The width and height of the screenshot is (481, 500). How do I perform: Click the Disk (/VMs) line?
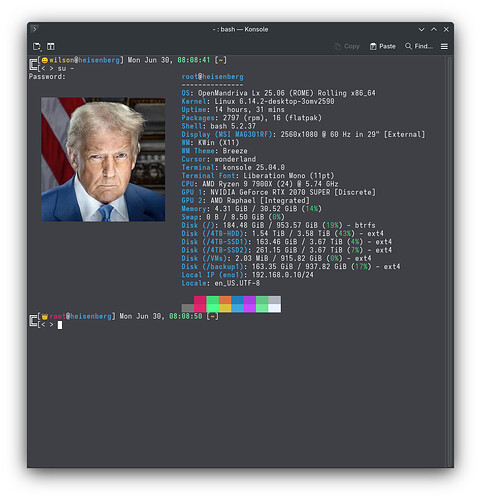276,258
